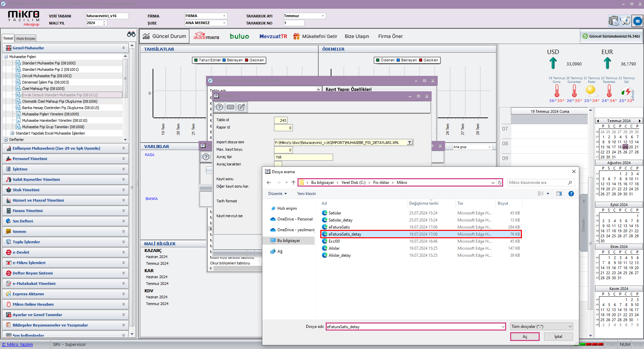Screen dimensions: 644x349
Task: Click the binoculars search icon
Action: 131,34
